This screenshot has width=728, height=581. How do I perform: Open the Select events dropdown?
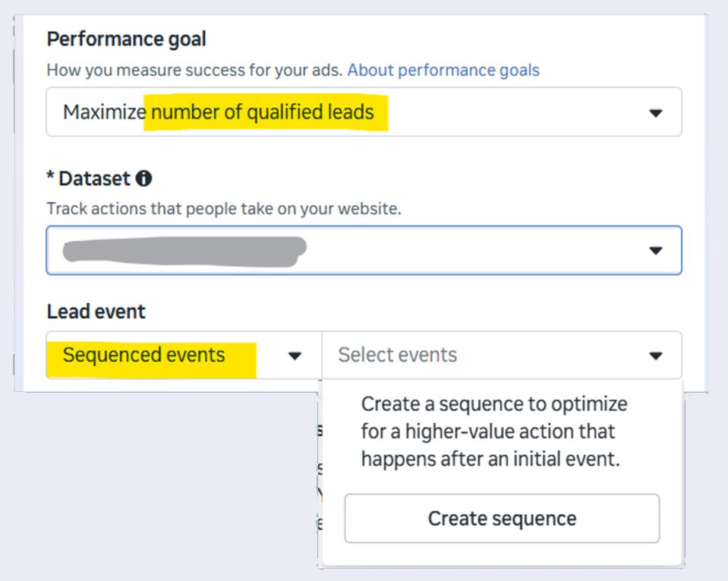pos(502,355)
